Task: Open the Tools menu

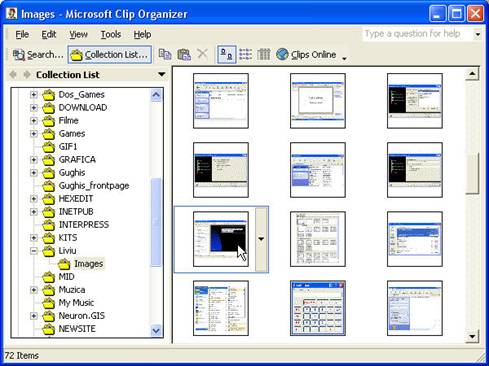Action: click(111, 34)
